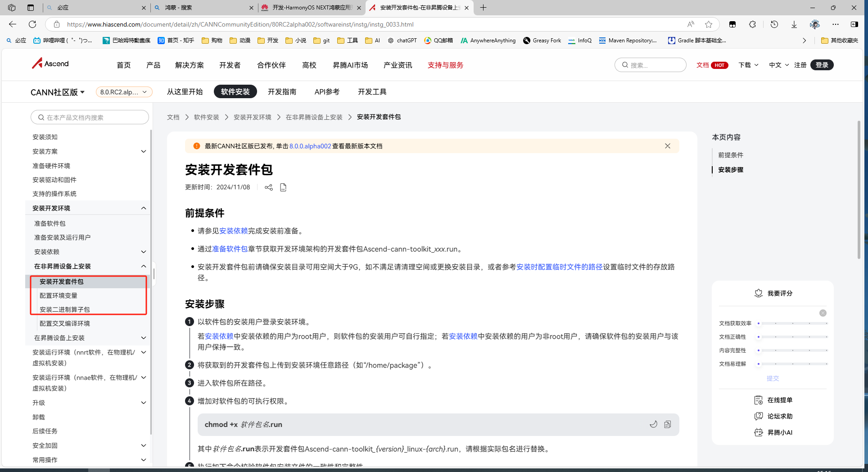Screen dimensions: 868x472
Task: Click the rating badge icon beside 我要评分
Action: coord(759,293)
